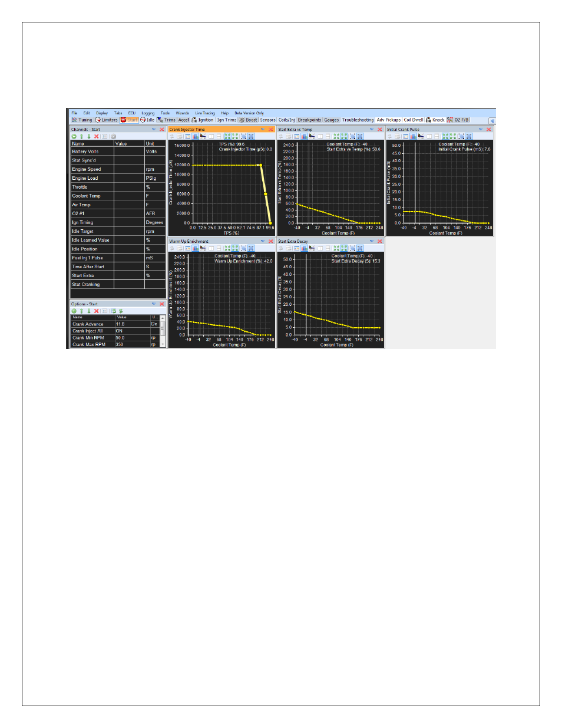This screenshot has height=728, width=562.
Task: Open Channels - Start panel dropdown arrow
Action: pos(154,129)
